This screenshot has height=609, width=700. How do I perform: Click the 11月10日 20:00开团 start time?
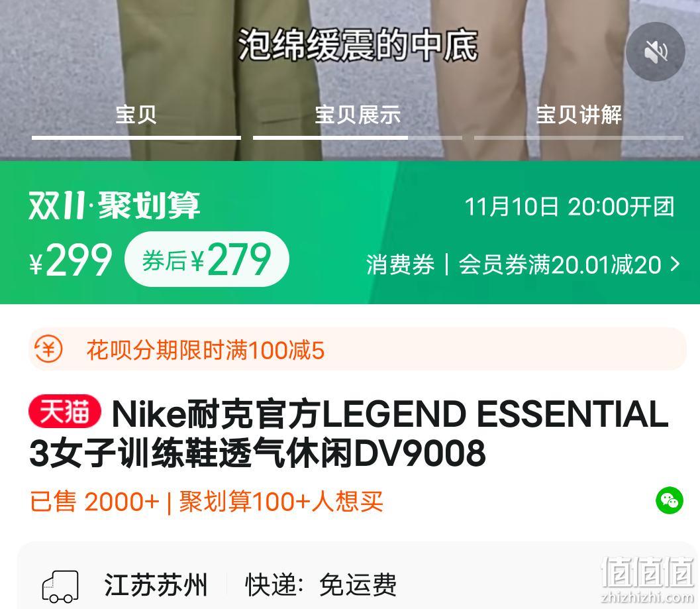570,207
